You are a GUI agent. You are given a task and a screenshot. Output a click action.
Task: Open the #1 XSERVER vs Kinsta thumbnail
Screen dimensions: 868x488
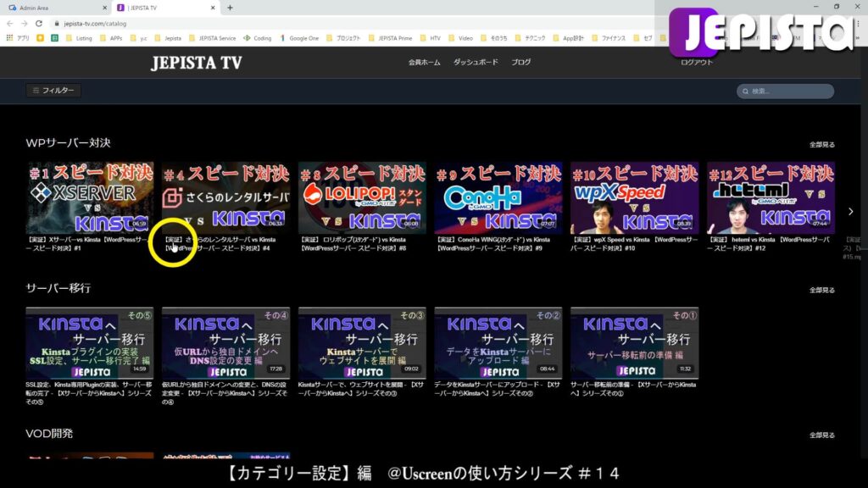[90, 197]
